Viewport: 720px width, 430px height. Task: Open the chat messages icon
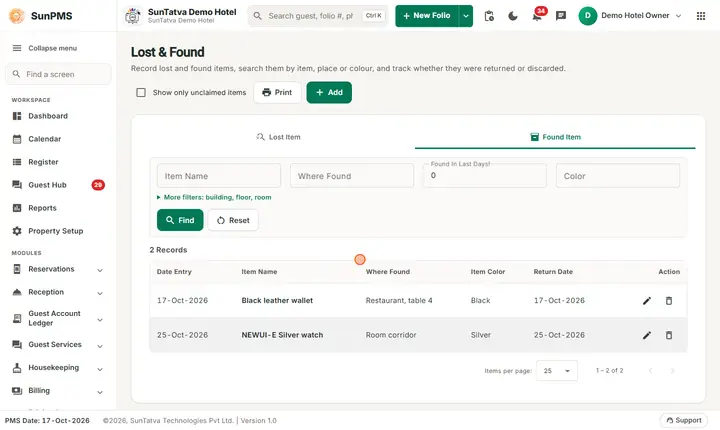tap(561, 16)
